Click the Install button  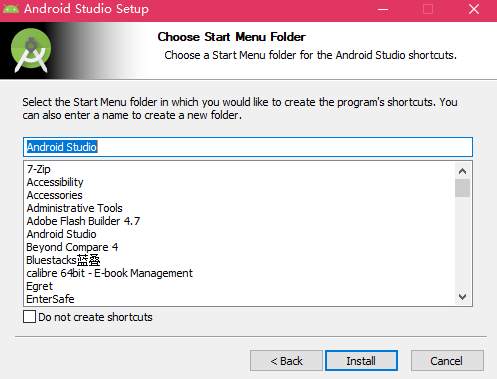361,360
